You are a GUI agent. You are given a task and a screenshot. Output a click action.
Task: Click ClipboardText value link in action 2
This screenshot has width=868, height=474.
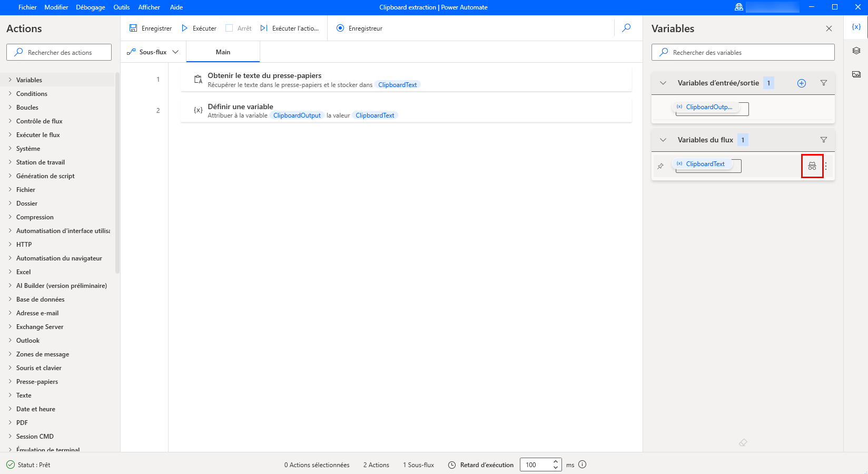point(375,115)
